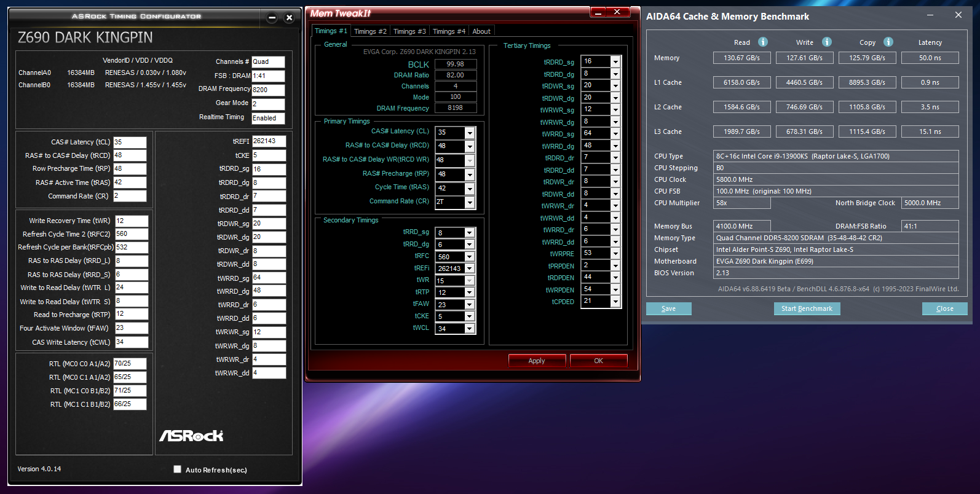Click the Memory Type value field in AIDA64

click(836, 238)
